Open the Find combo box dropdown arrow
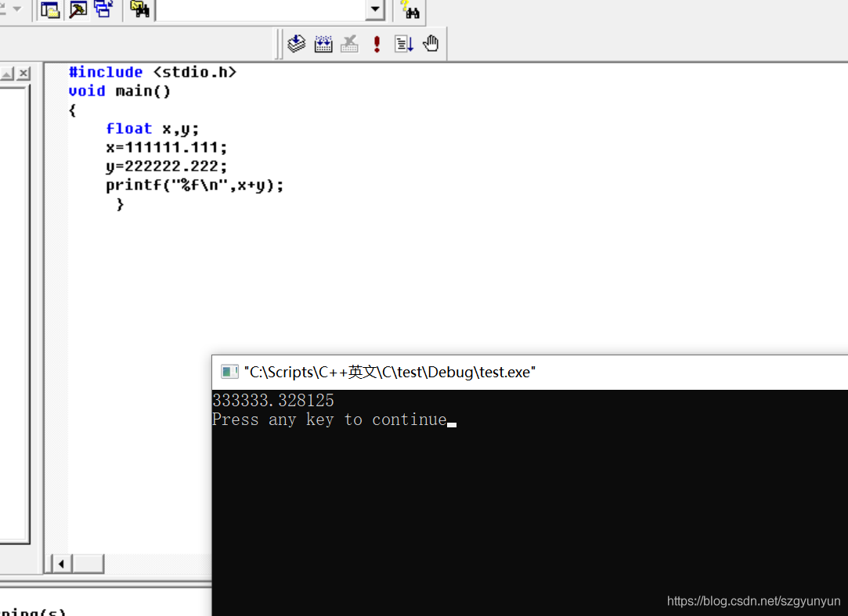The height and width of the screenshot is (616, 848). point(375,9)
